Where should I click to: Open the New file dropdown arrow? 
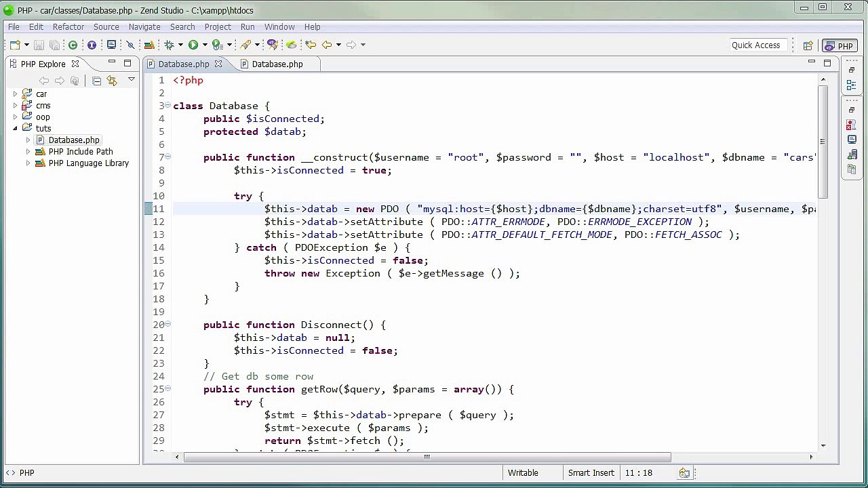point(26,45)
